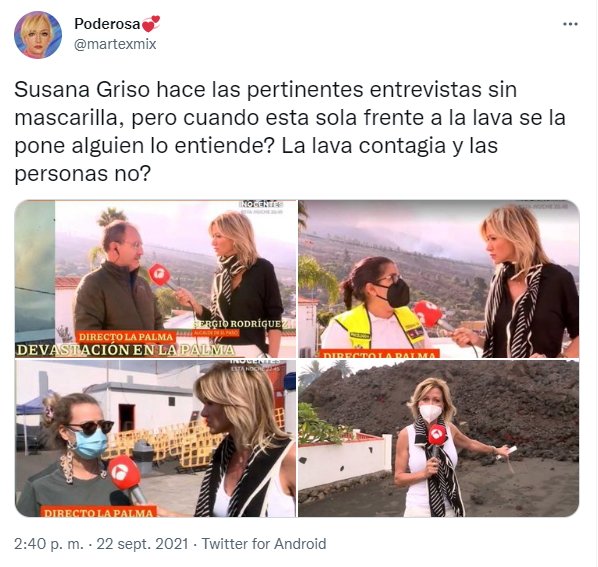
Task: Click DIRECTO LA PALMA banner in first photo
Action: [126, 337]
